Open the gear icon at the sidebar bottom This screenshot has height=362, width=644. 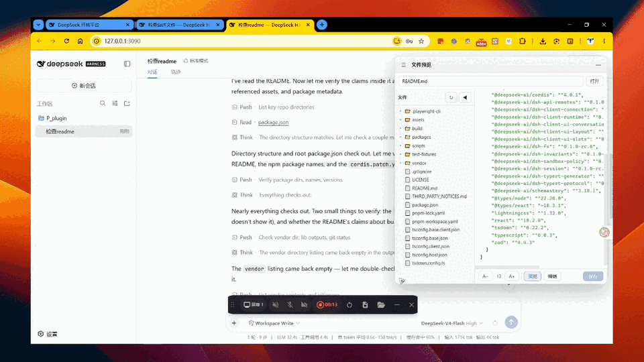click(41, 334)
